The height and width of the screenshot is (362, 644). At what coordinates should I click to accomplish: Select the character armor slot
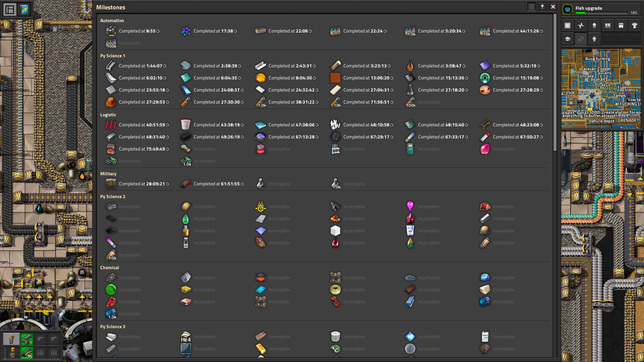pos(11,339)
